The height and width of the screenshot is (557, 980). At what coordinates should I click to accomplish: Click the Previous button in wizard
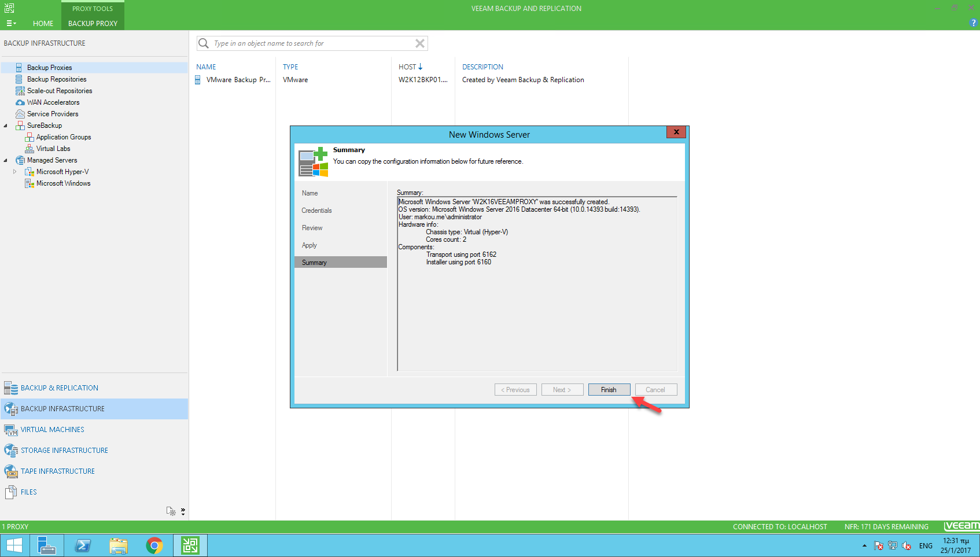(515, 390)
